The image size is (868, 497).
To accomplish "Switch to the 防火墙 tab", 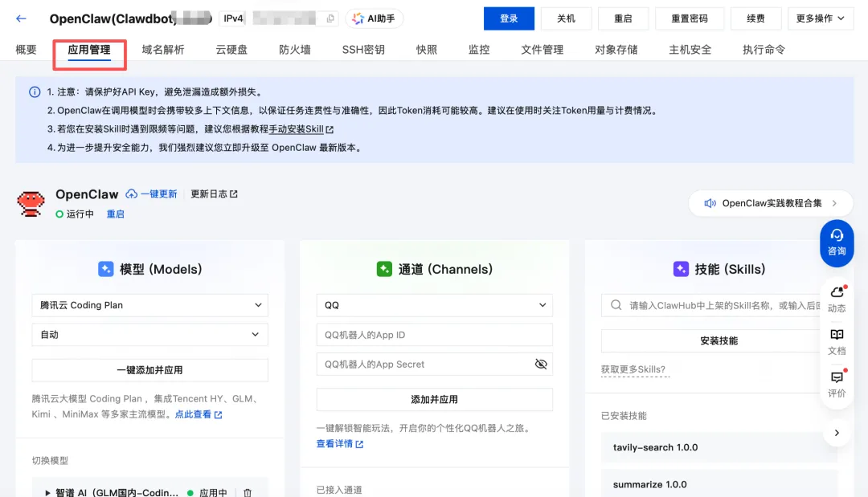I will (x=294, y=50).
